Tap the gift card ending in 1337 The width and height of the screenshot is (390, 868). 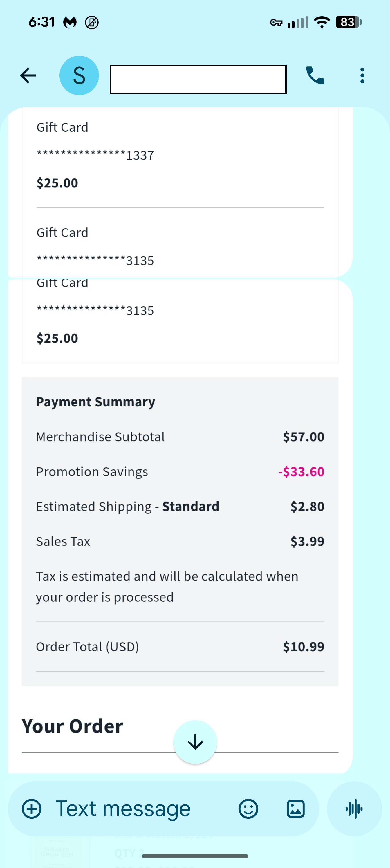[95, 155]
